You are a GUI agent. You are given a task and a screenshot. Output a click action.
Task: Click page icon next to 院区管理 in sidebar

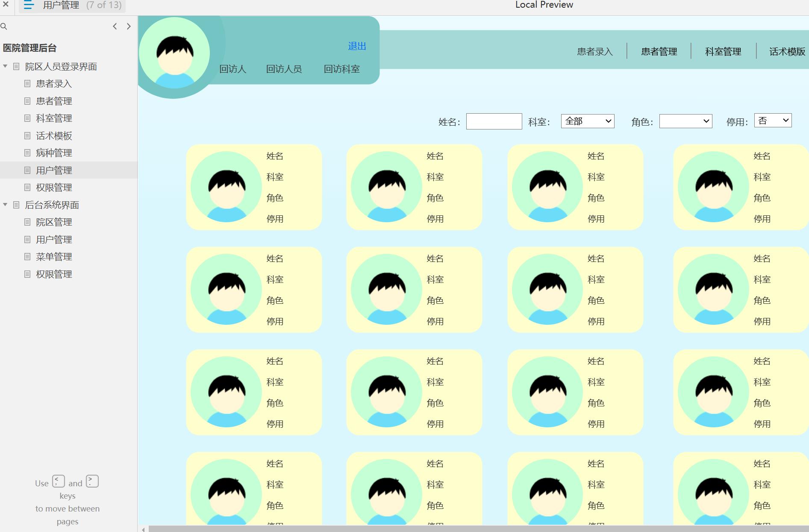(27, 222)
